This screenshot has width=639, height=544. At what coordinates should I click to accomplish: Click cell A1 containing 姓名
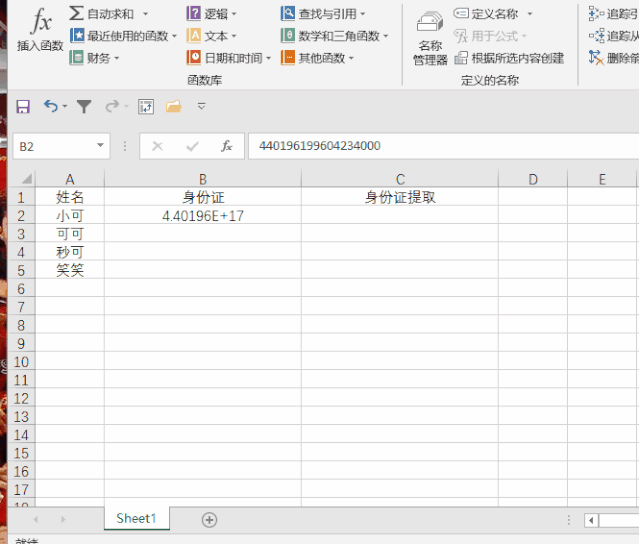pyautogui.click(x=70, y=198)
